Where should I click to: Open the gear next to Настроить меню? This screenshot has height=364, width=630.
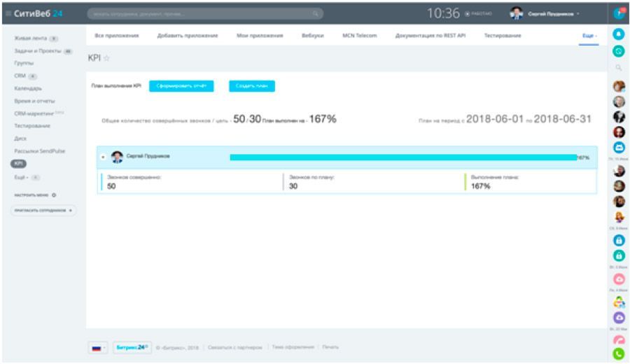pyautogui.click(x=54, y=195)
